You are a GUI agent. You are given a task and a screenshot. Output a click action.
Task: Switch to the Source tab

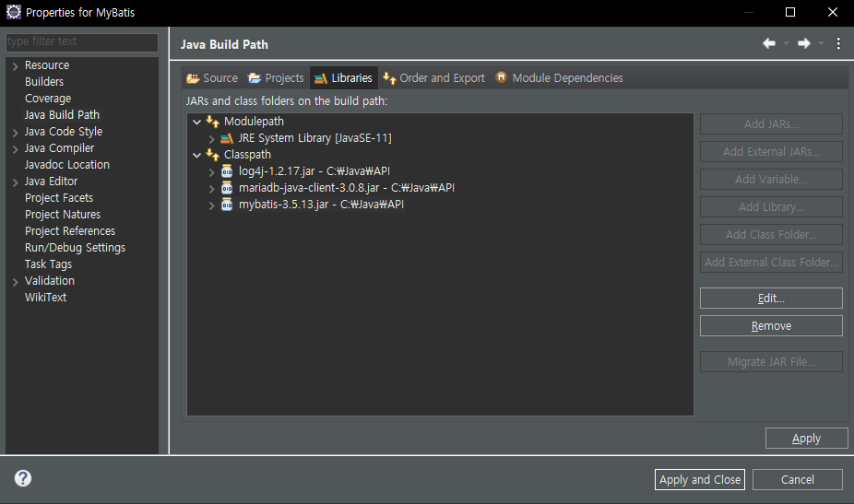[212, 77]
